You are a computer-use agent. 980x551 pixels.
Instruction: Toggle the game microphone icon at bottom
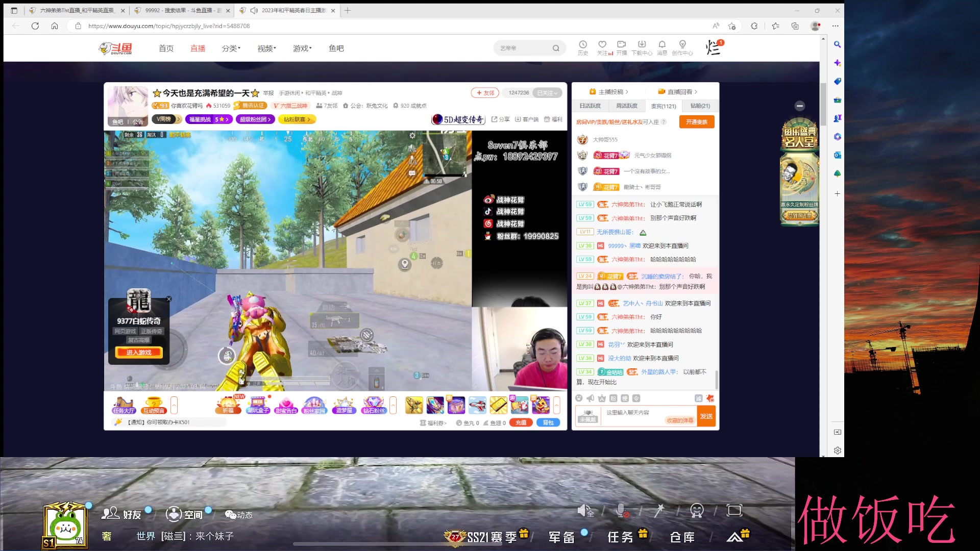[622, 510]
